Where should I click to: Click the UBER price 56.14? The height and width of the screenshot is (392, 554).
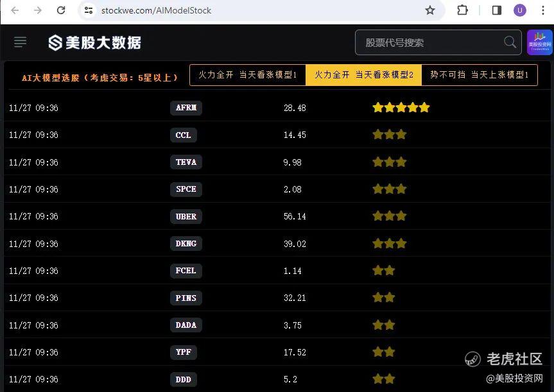point(295,216)
